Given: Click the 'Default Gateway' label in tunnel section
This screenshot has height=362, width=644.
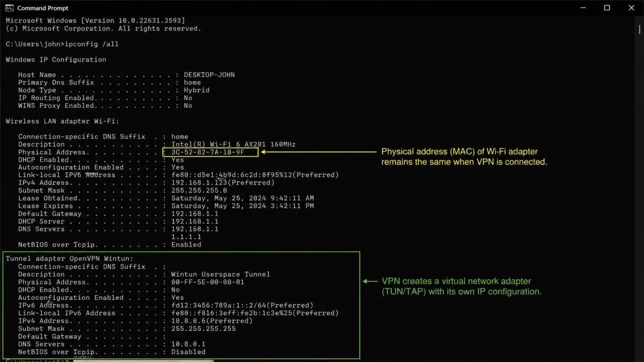Looking at the screenshot, I should point(49,337).
